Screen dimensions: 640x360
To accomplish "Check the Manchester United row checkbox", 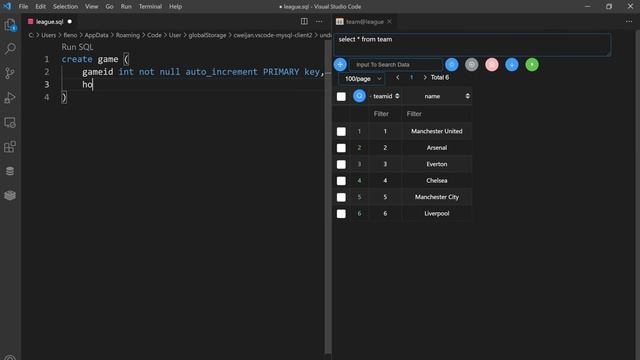I will pyautogui.click(x=341, y=131).
